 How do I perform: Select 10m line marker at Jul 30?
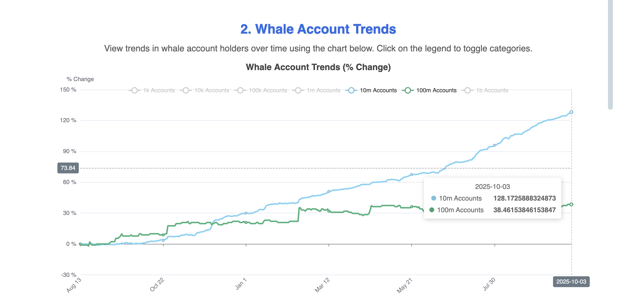pos(494,145)
